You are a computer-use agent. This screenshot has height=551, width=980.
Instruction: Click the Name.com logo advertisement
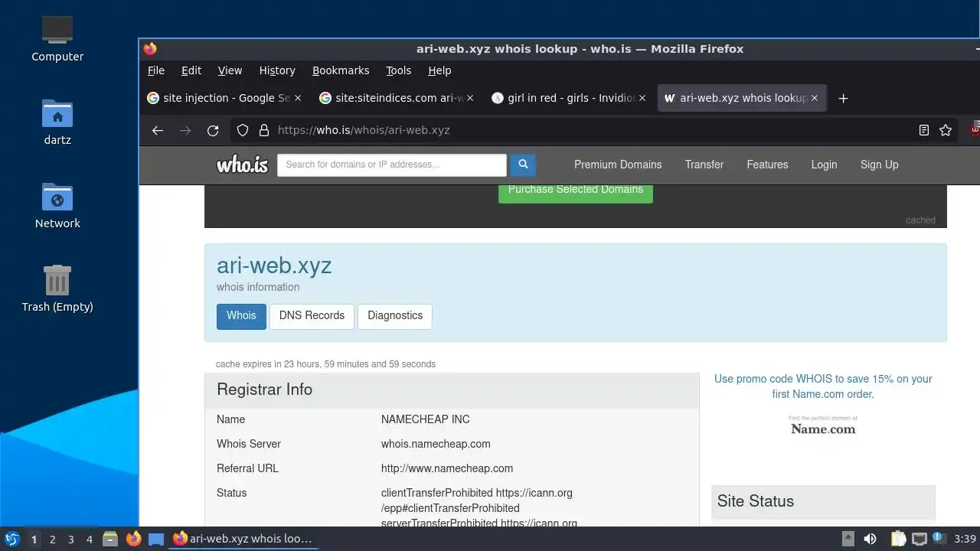pos(823,425)
